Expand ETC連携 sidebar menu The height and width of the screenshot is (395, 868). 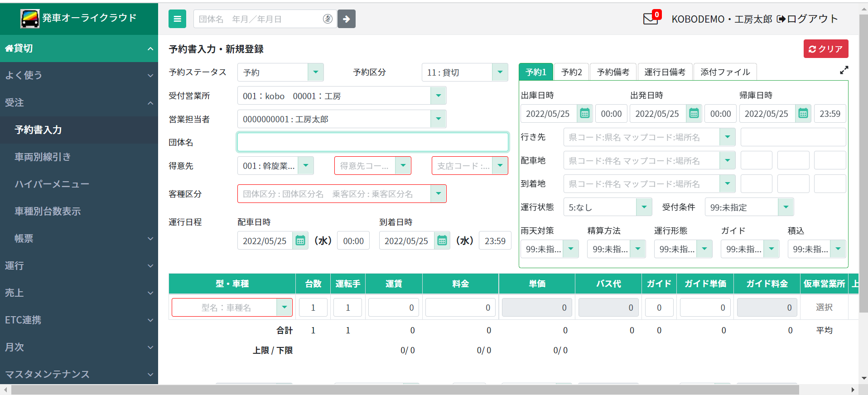[x=79, y=320]
